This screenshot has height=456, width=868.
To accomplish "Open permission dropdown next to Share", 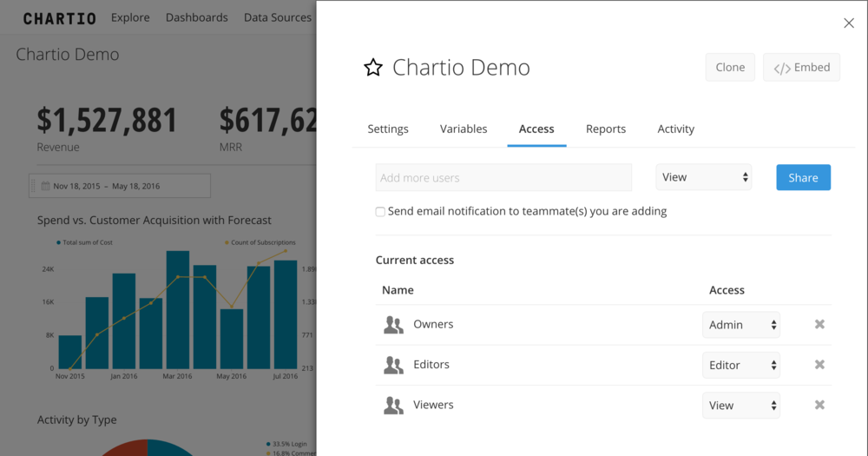I will click(704, 177).
